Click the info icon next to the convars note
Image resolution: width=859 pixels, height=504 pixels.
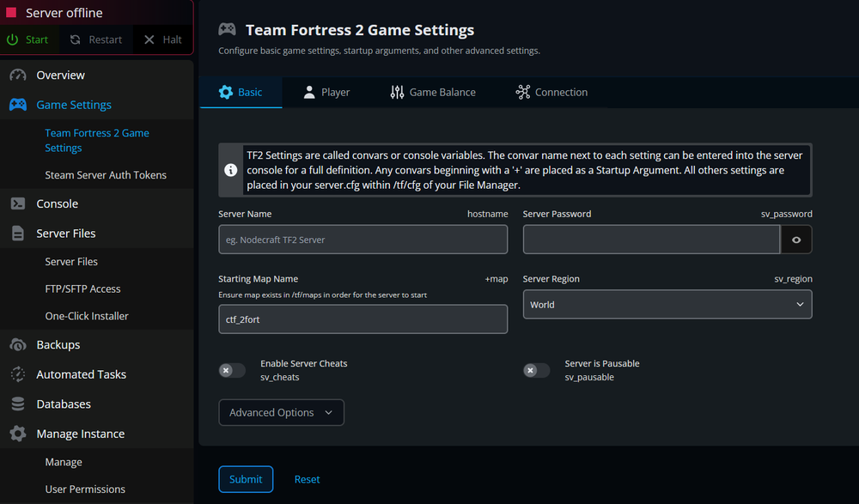point(230,169)
